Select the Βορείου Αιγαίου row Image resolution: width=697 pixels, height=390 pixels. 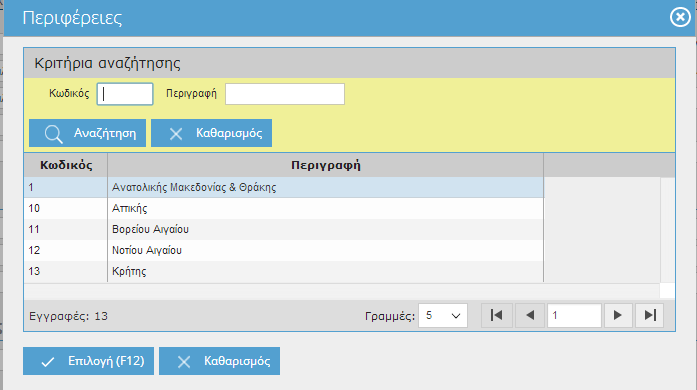click(x=284, y=229)
